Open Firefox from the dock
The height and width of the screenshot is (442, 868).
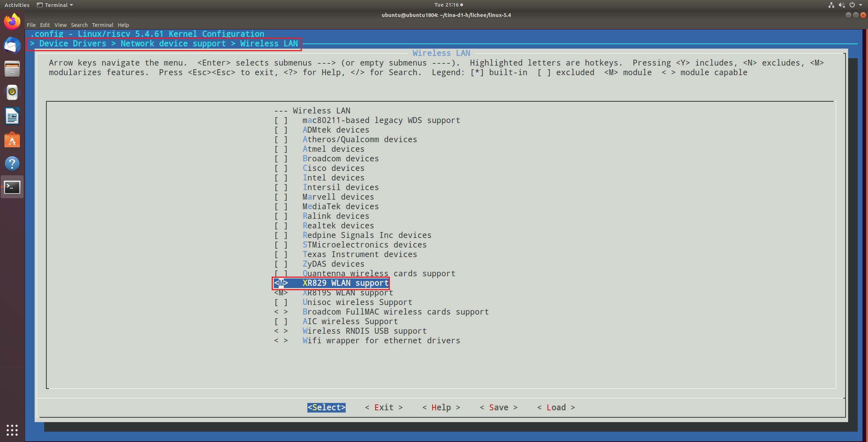click(12, 21)
